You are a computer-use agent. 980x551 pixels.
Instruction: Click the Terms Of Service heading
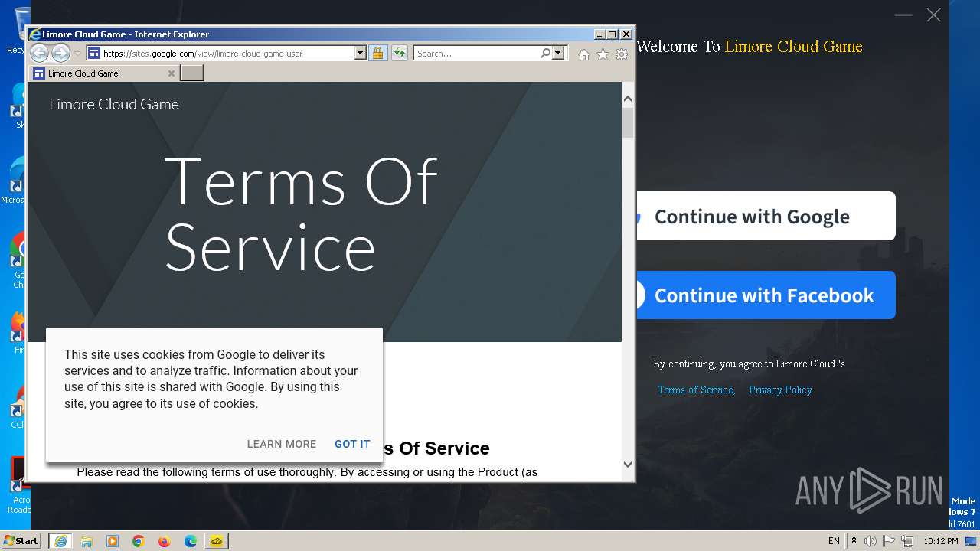(301, 214)
